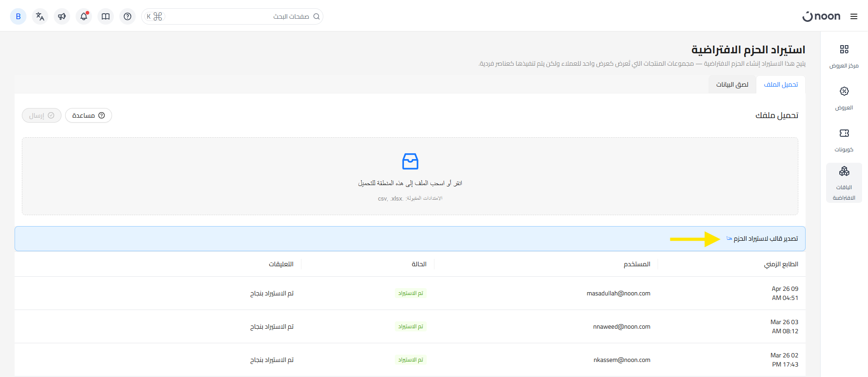Open the language translation switcher
Image resolution: width=868 pixels, height=377 pixels.
coord(40,16)
